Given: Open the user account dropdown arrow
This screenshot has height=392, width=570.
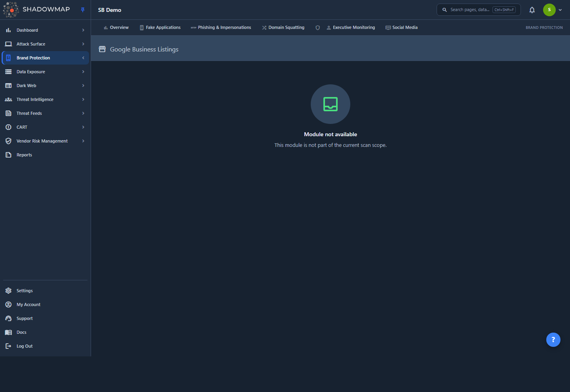Looking at the screenshot, I should coord(560,10).
